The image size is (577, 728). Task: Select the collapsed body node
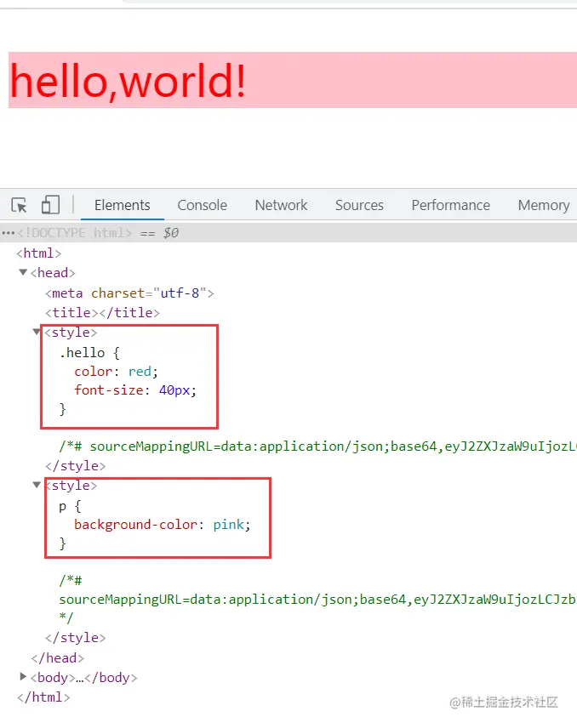tap(83, 677)
